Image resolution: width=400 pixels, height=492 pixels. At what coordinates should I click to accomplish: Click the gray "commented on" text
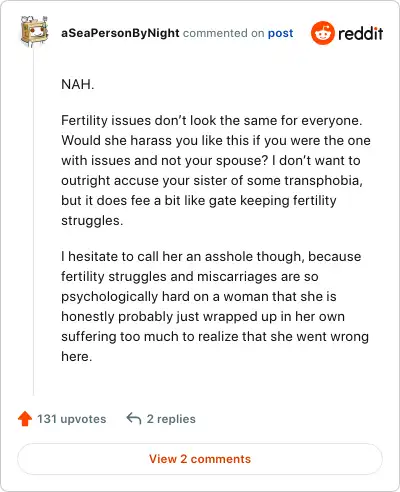[x=223, y=33]
